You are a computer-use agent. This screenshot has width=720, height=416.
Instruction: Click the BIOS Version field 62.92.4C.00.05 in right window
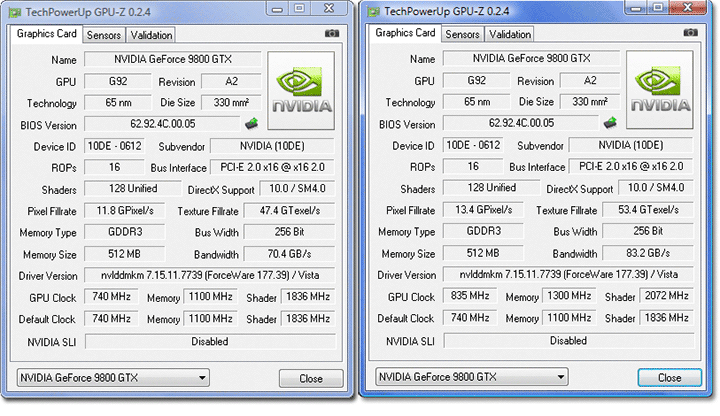pos(521,123)
